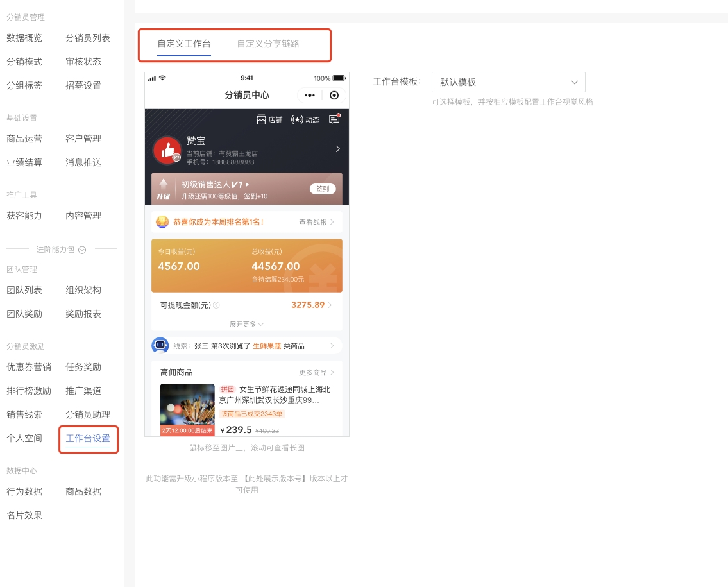Screen dimensions: 728x587
Task: Click the mini-program close target icon
Action: click(334, 95)
